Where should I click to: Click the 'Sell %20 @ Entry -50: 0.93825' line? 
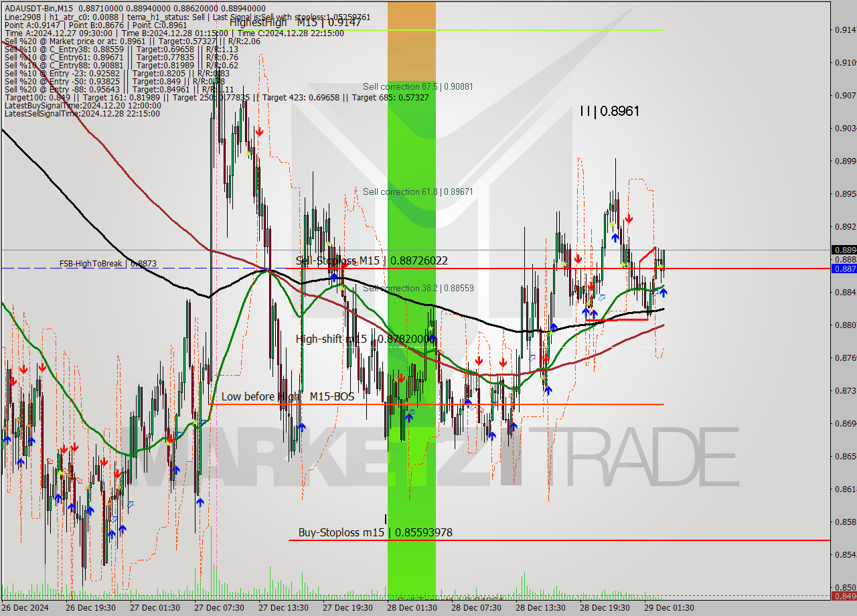point(115,81)
